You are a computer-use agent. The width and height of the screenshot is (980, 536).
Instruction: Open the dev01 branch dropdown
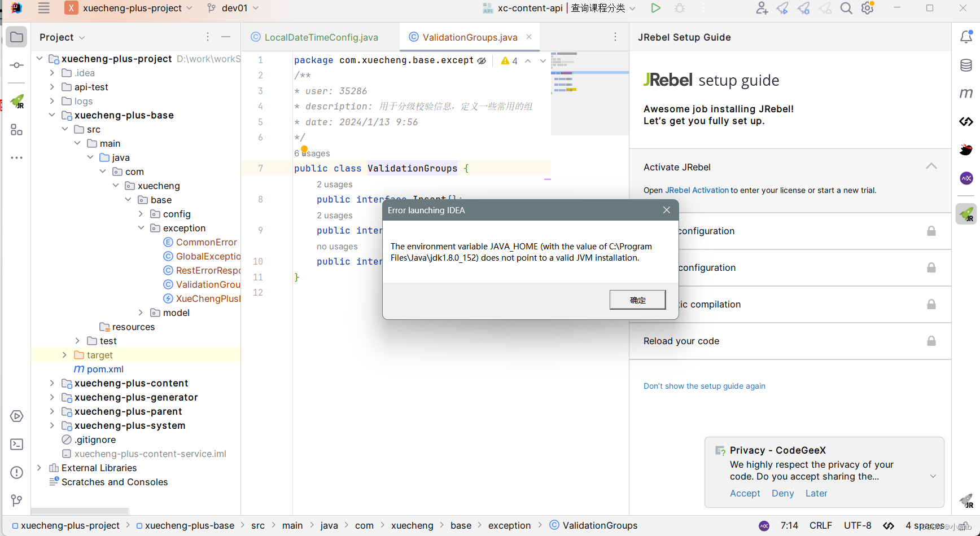(233, 8)
